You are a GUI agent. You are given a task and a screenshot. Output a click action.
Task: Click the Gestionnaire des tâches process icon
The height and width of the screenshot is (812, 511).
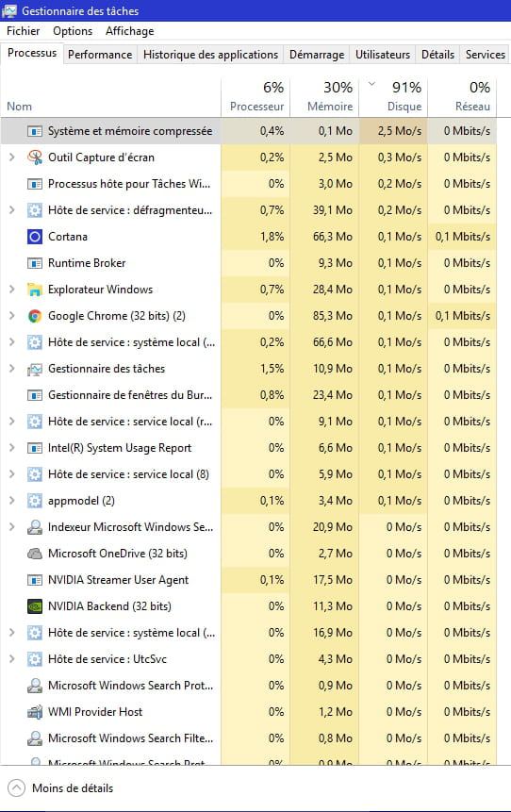click(34, 369)
